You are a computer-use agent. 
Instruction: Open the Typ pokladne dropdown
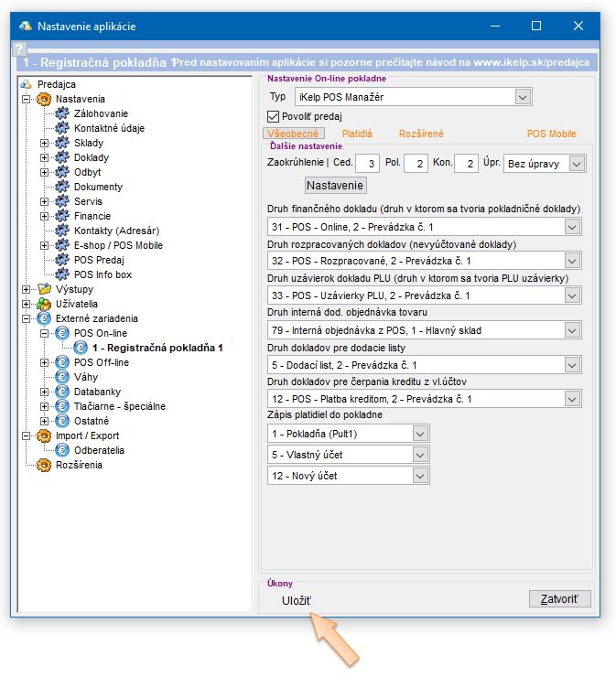coord(523,96)
